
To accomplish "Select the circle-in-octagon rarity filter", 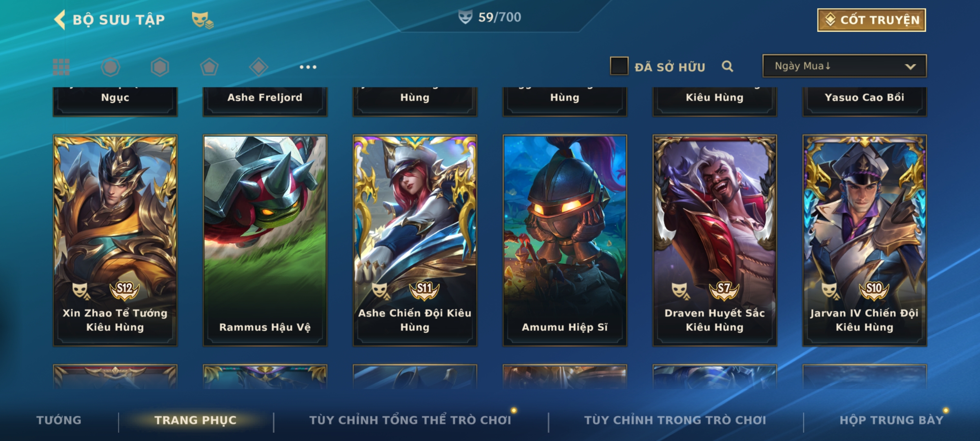I will tap(111, 67).
